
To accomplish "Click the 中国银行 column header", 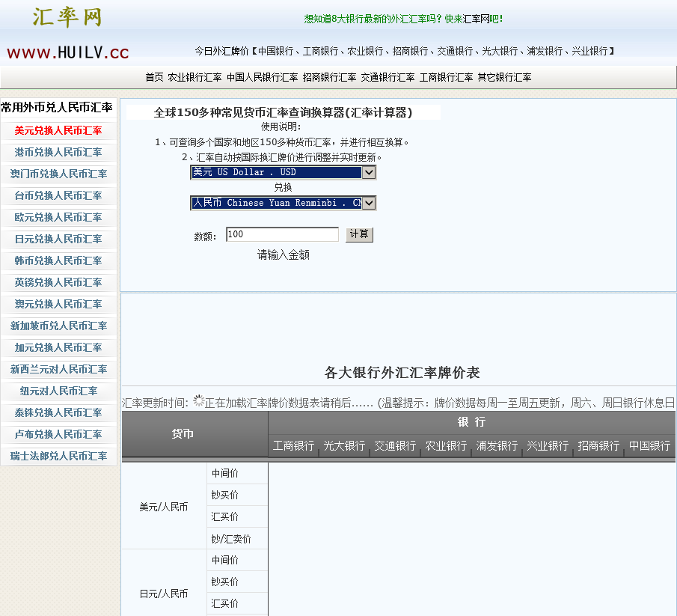I will click(x=649, y=446).
